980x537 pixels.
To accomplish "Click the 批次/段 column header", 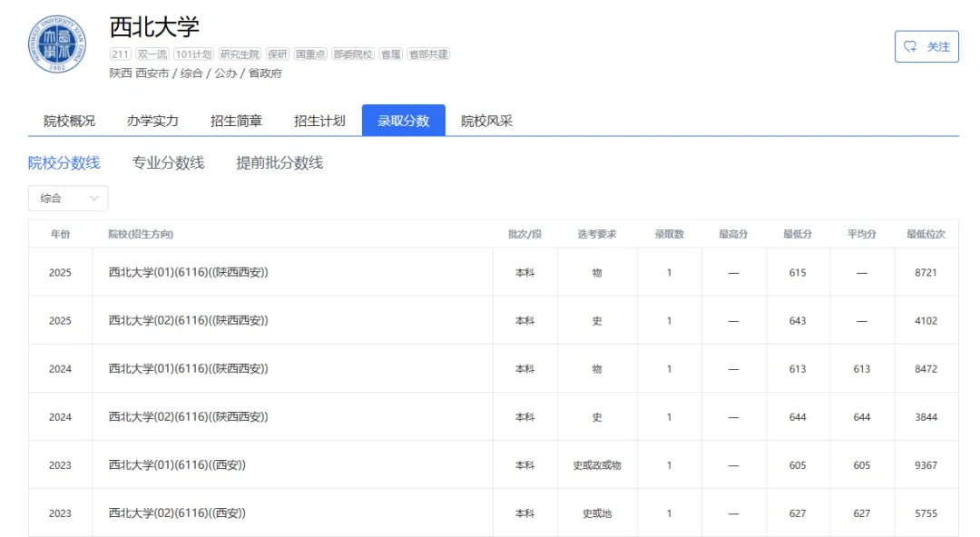I will tap(524, 234).
